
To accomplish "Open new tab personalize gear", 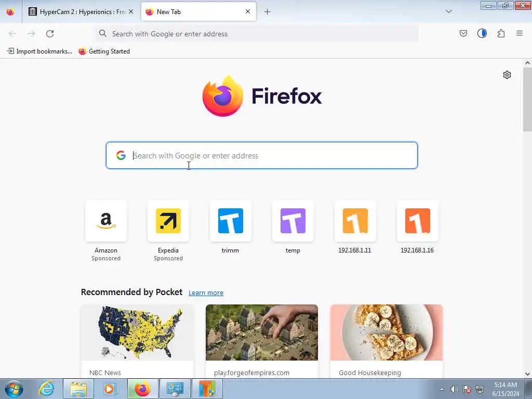I will click(507, 75).
